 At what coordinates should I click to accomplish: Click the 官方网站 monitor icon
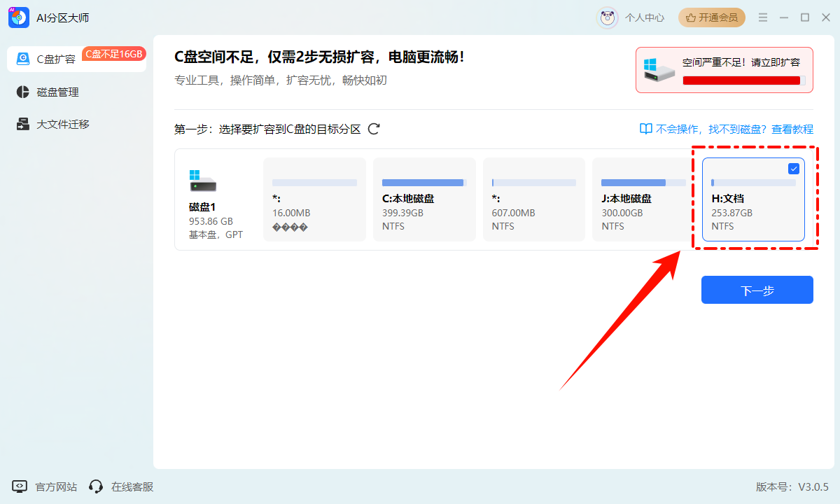(x=20, y=486)
